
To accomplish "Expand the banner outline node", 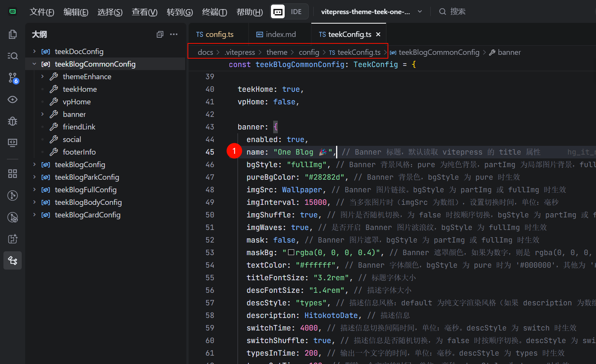I will pos(42,114).
